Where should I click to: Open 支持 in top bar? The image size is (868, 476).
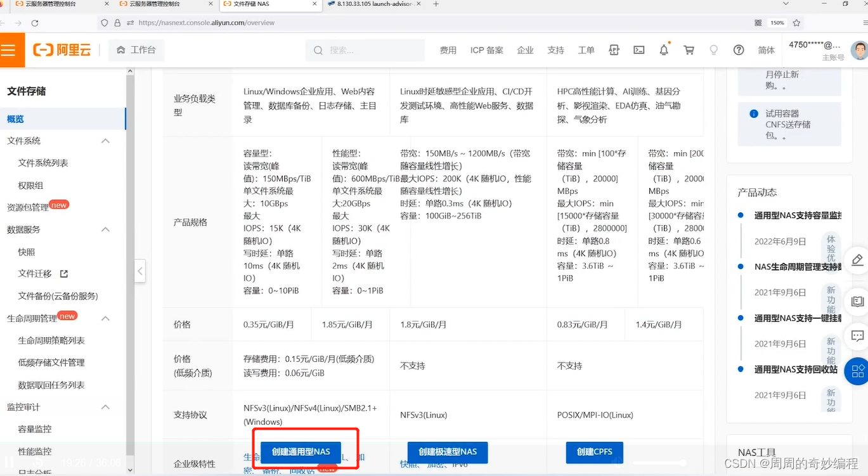pyautogui.click(x=555, y=50)
